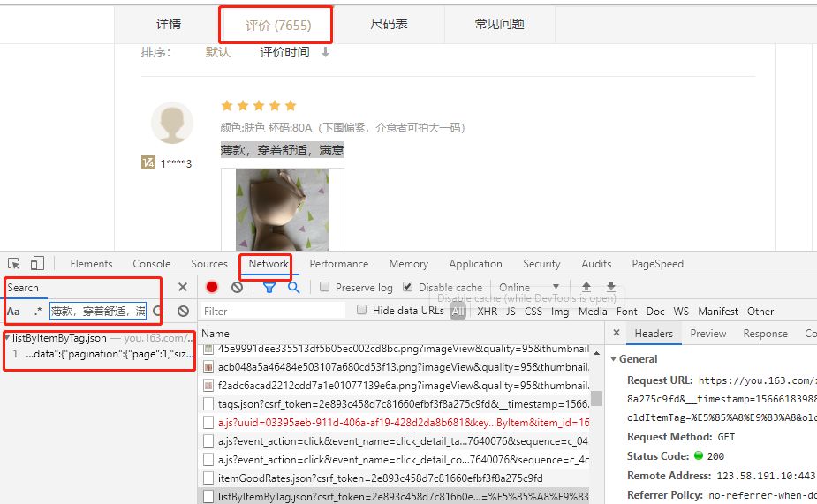
Task: Filter requests by JS
Action: point(511,312)
